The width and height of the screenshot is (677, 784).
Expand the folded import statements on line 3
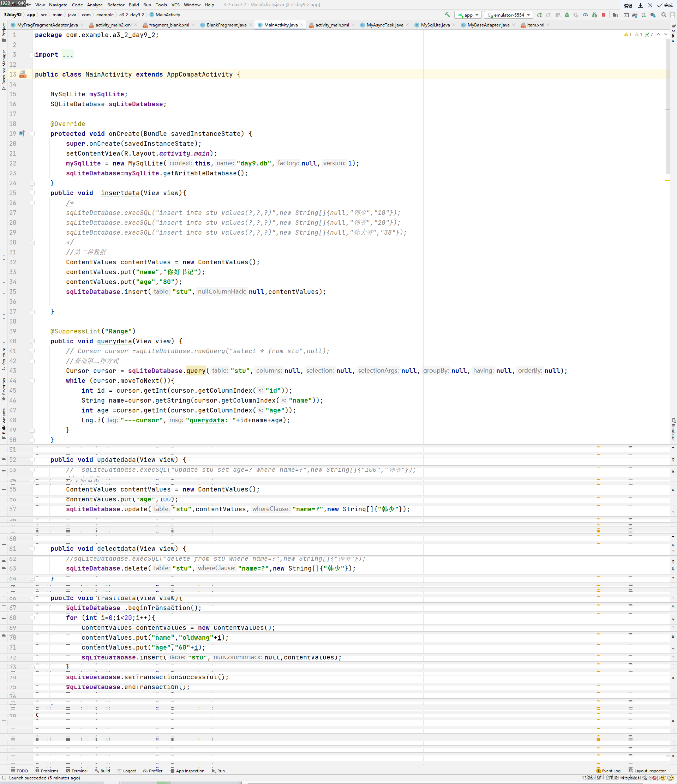[32, 54]
